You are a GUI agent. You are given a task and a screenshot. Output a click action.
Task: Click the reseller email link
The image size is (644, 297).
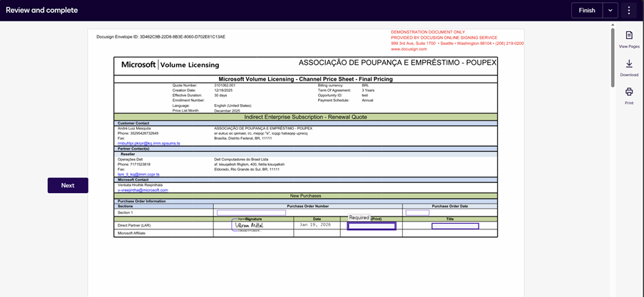138,174
